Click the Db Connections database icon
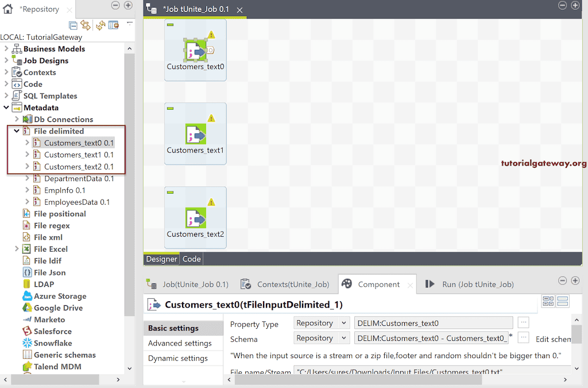Image resolution: width=588 pixels, height=388 pixels. coord(28,119)
